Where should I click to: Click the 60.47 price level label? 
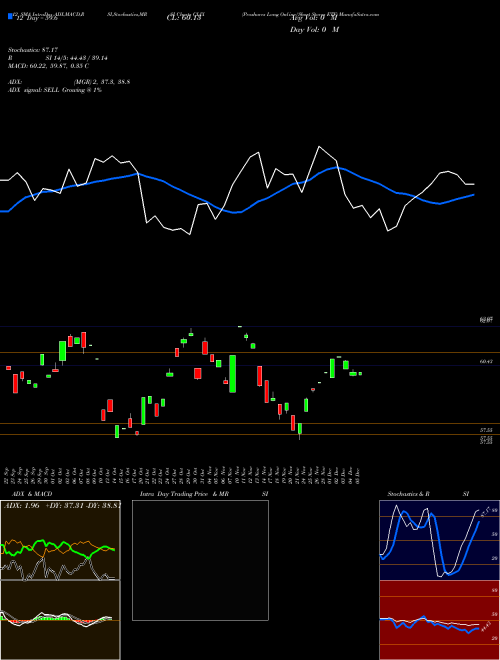pyautogui.click(x=486, y=362)
